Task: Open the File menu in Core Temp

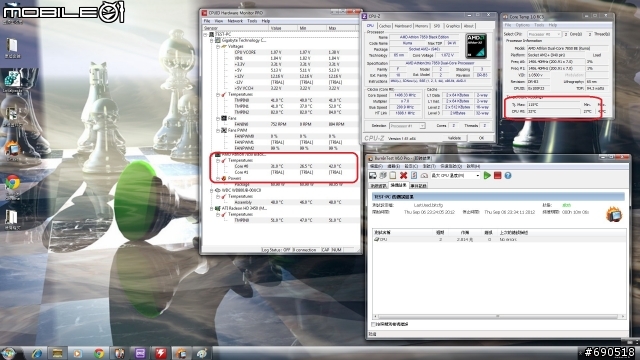Action: [508, 25]
